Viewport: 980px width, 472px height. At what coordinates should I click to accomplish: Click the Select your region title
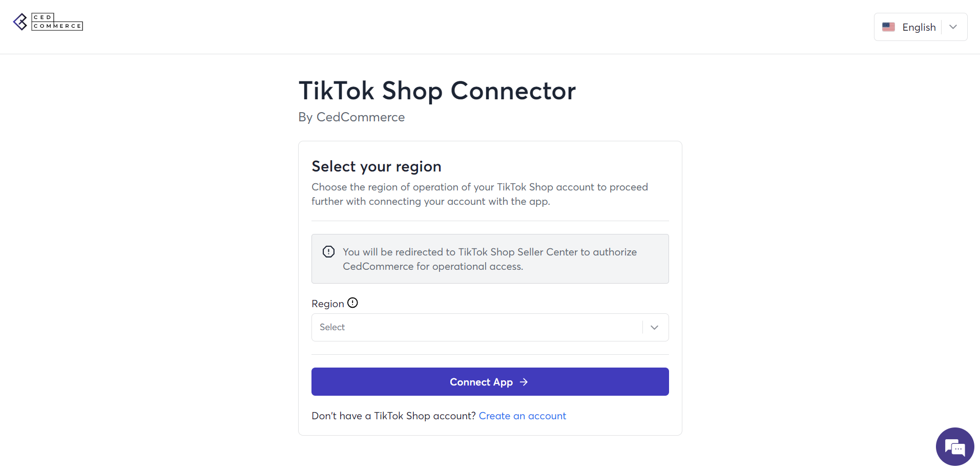377,166
